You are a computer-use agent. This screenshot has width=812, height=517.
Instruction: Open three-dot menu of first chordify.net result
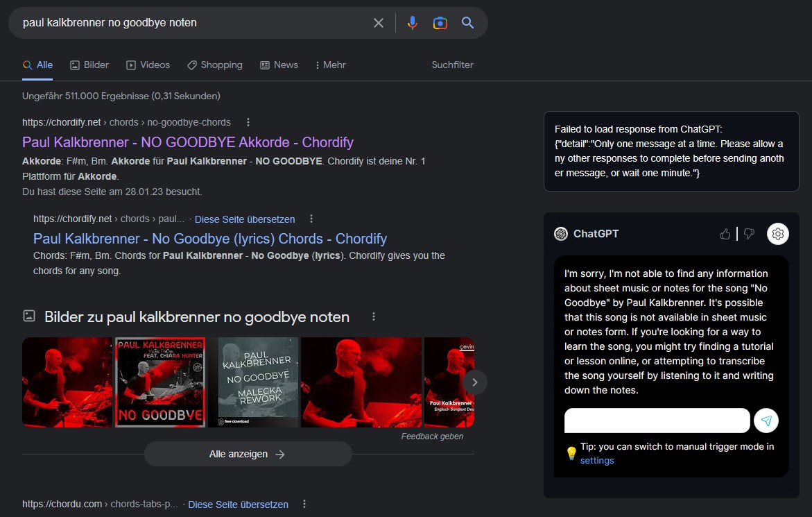248,122
